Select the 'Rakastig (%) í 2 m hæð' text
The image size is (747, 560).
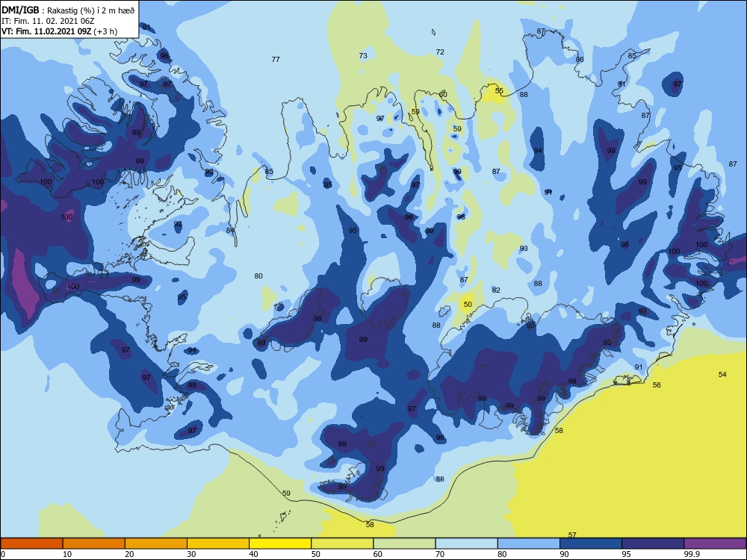click(90, 10)
